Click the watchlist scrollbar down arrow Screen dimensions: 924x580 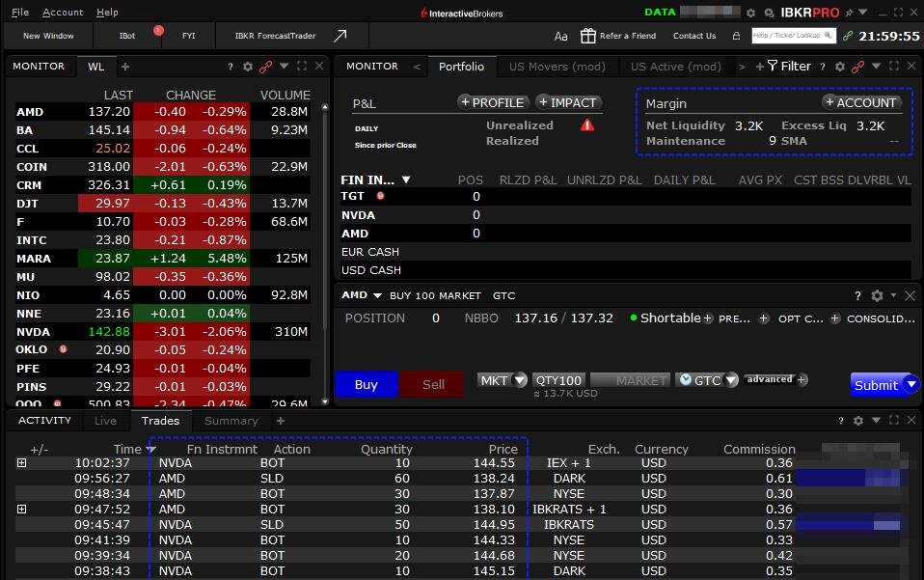pos(325,401)
